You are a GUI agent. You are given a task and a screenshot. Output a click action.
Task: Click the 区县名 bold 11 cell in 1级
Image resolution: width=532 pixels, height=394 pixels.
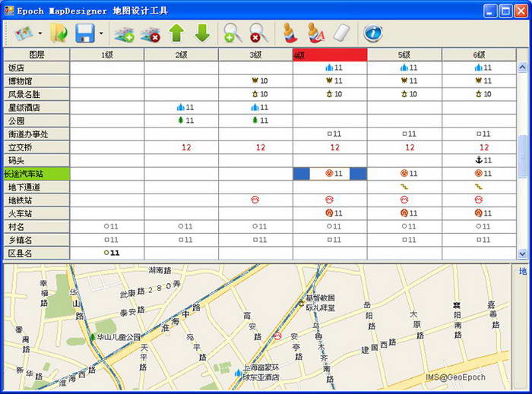click(x=107, y=253)
